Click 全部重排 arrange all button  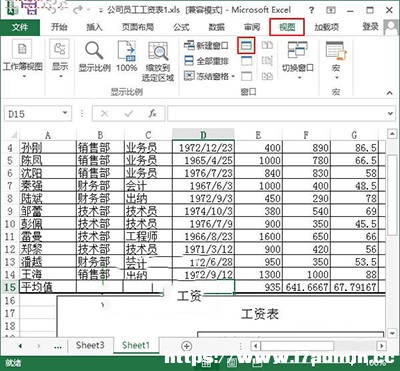click(206, 61)
